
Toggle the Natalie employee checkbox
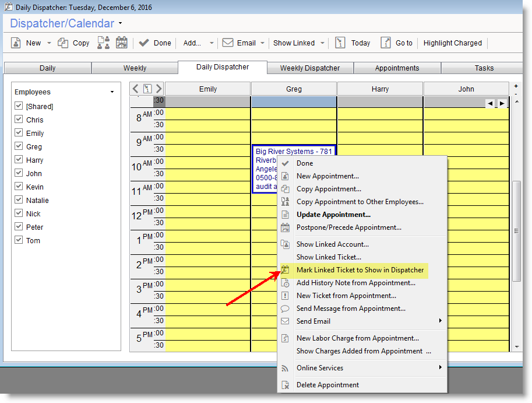(19, 200)
